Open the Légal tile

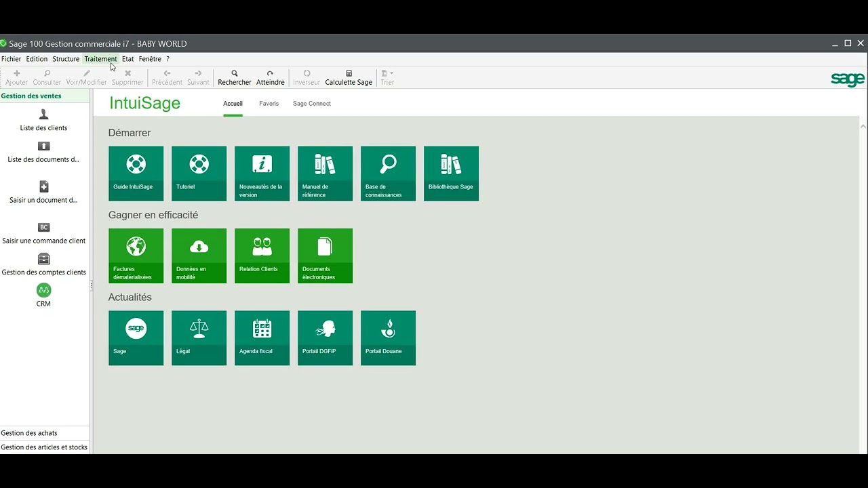click(199, 338)
